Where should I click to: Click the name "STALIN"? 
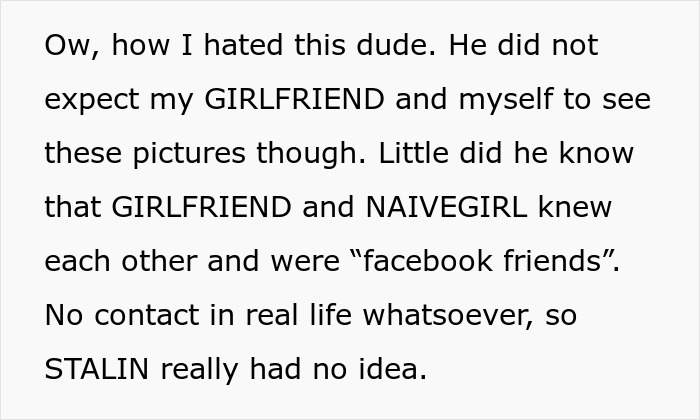click(x=97, y=370)
